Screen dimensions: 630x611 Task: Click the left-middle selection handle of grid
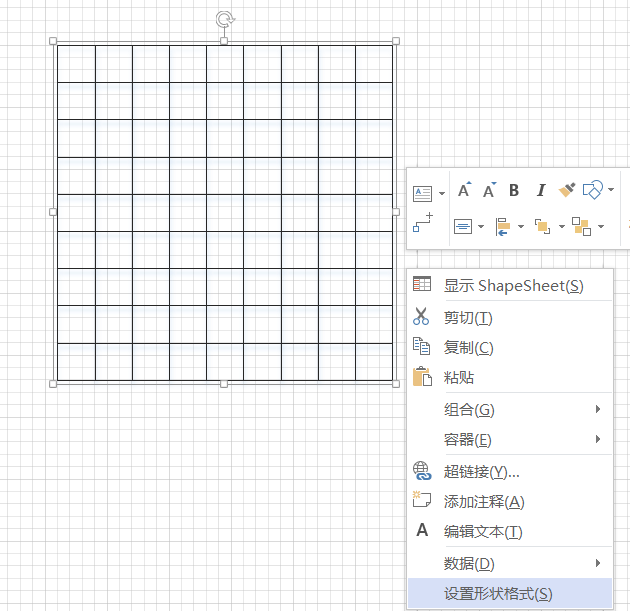click(x=53, y=212)
